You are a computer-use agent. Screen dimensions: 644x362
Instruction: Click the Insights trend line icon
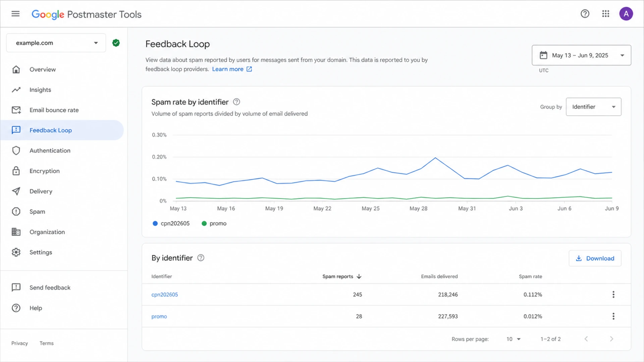pos(16,90)
